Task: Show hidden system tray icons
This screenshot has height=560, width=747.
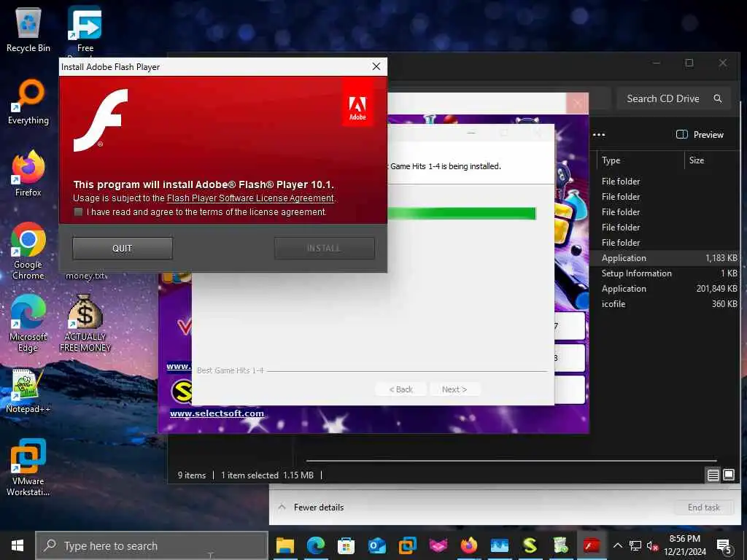Action: 618,545
